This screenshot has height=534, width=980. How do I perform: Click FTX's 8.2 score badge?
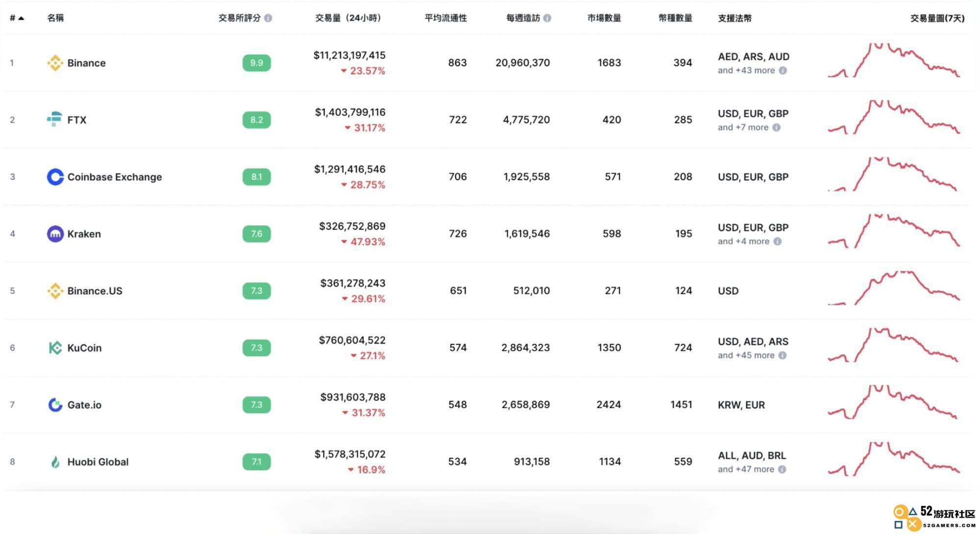256,120
